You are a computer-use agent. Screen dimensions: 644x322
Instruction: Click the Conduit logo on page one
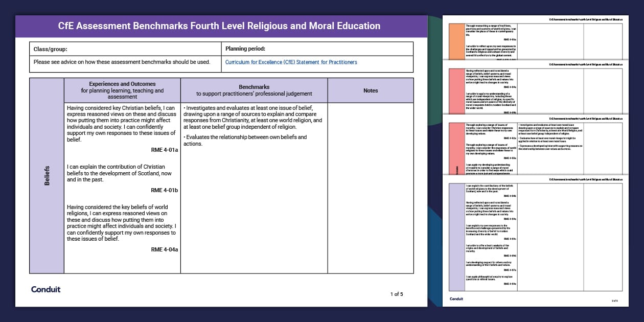coord(45,289)
